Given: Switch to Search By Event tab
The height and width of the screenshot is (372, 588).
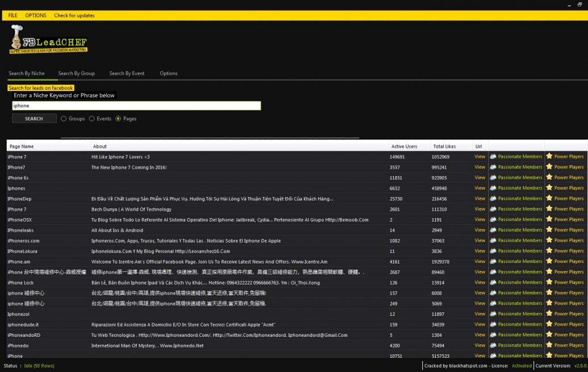Looking at the screenshot, I should 127,73.
